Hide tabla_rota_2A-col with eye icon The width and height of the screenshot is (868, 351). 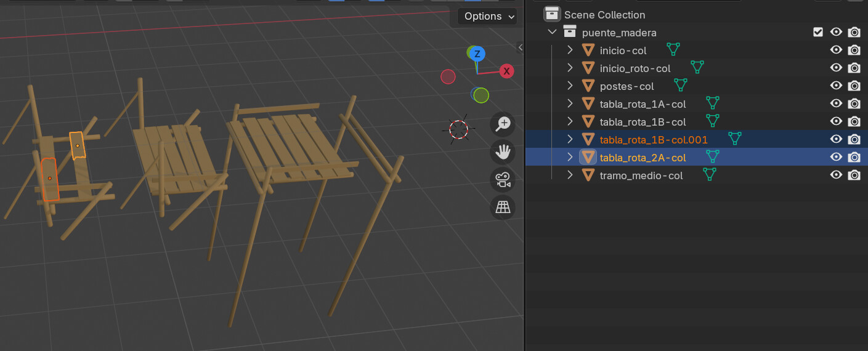click(x=836, y=157)
